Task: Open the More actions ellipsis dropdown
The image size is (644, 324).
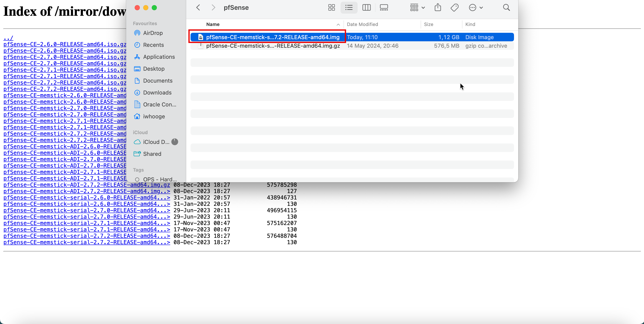Action: (x=475, y=7)
